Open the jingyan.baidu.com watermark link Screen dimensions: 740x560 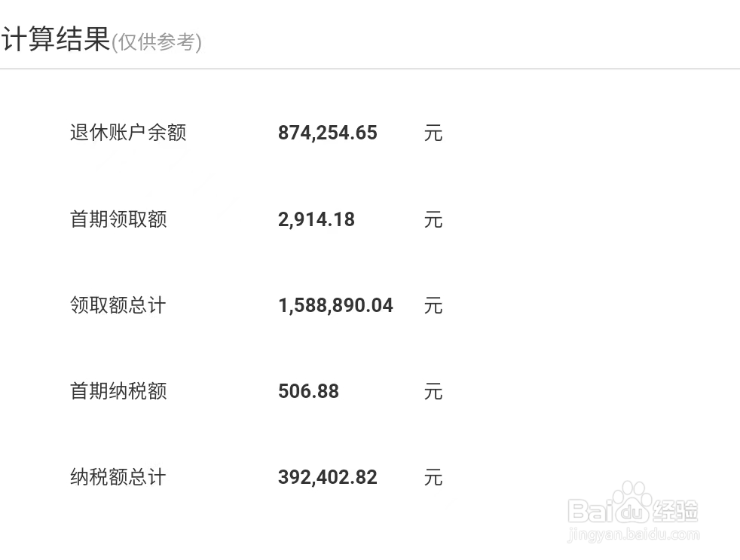coord(633,534)
